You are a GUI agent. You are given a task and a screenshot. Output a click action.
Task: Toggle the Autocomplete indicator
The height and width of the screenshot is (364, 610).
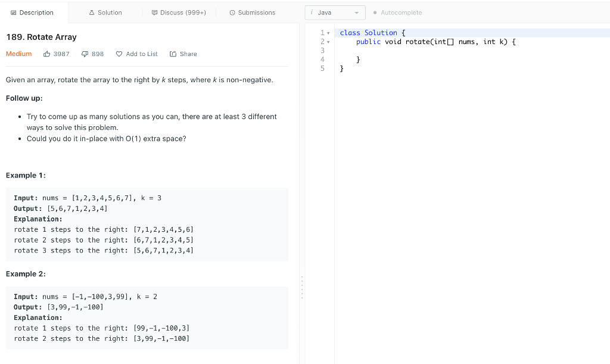(x=397, y=13)
